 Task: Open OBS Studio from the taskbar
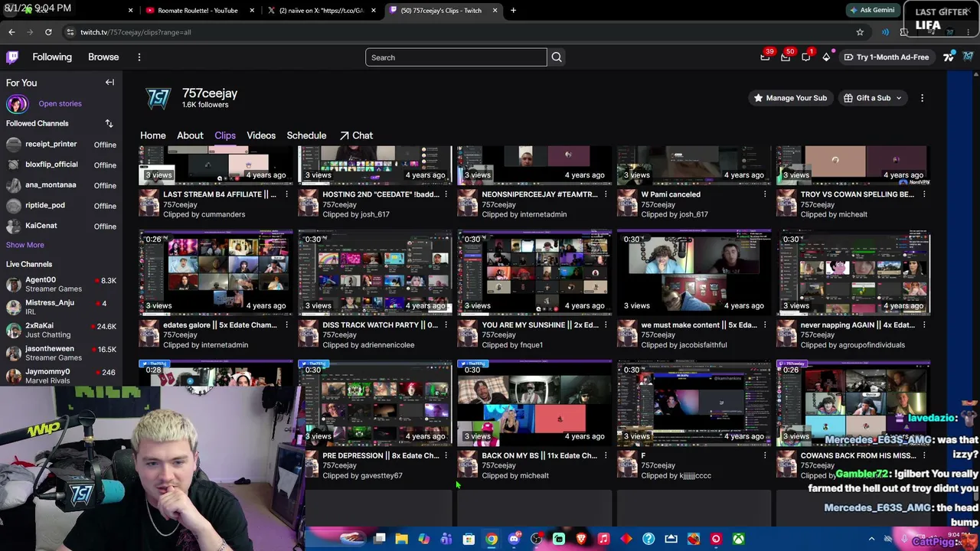[x=536, y=540]
